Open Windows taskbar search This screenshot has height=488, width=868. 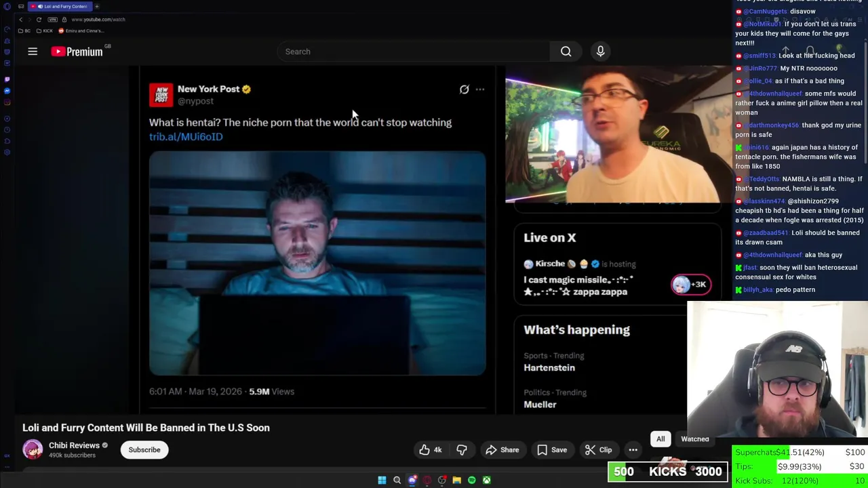pyautogui.click(x=397, y=480)
